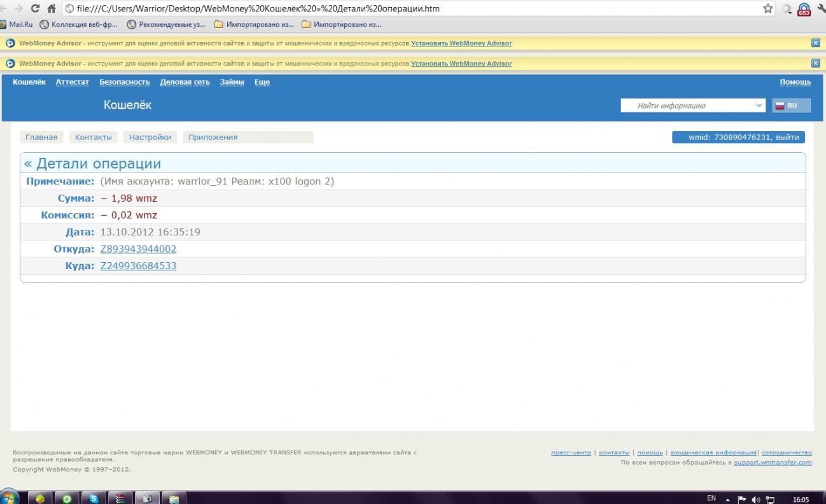826x504 pixels.
Task: Click the volume icon in system tray
Action: pyautogui.click(x=757, y=500)
